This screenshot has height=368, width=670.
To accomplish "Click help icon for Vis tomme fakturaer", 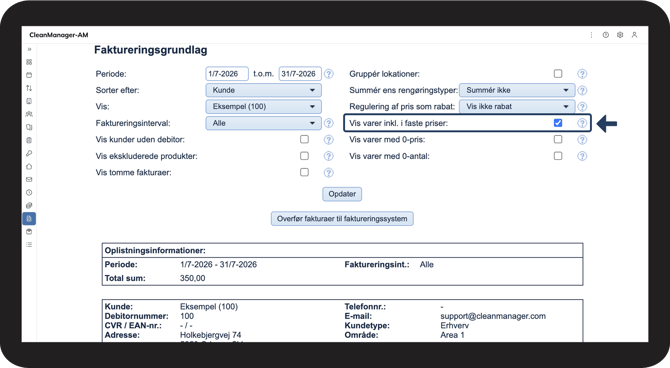I will 329,173.
